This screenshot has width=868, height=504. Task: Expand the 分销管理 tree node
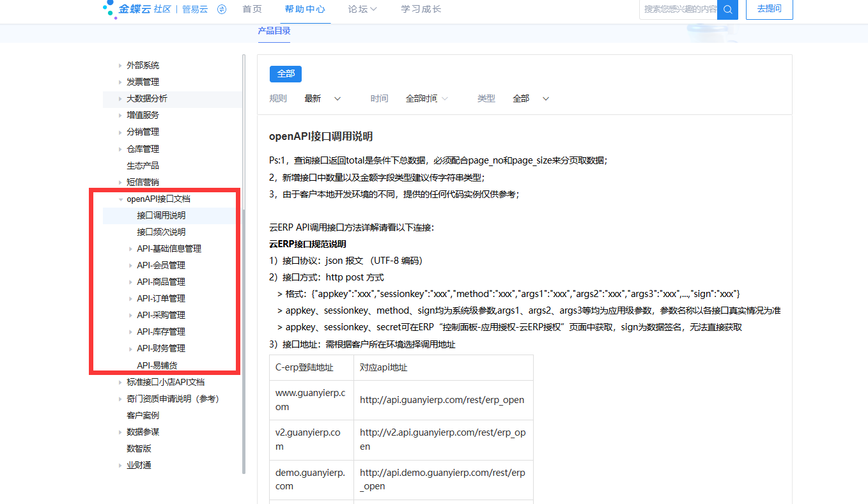120,132
